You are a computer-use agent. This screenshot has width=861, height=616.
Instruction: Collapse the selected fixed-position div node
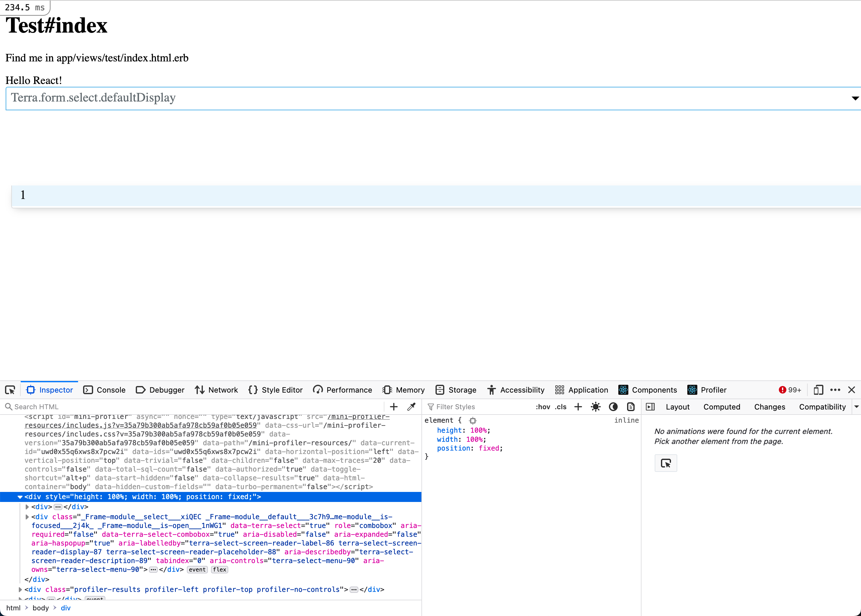pyautogui.click(x=20, y=497)
